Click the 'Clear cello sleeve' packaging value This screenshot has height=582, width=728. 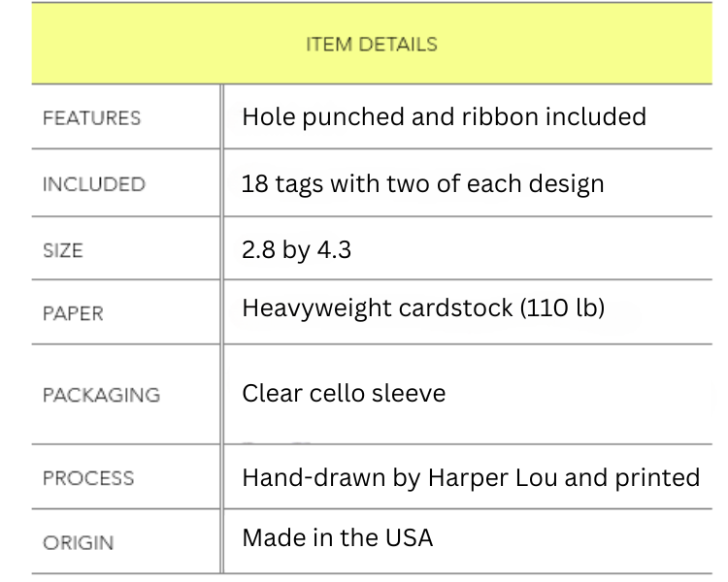(344, 394)
